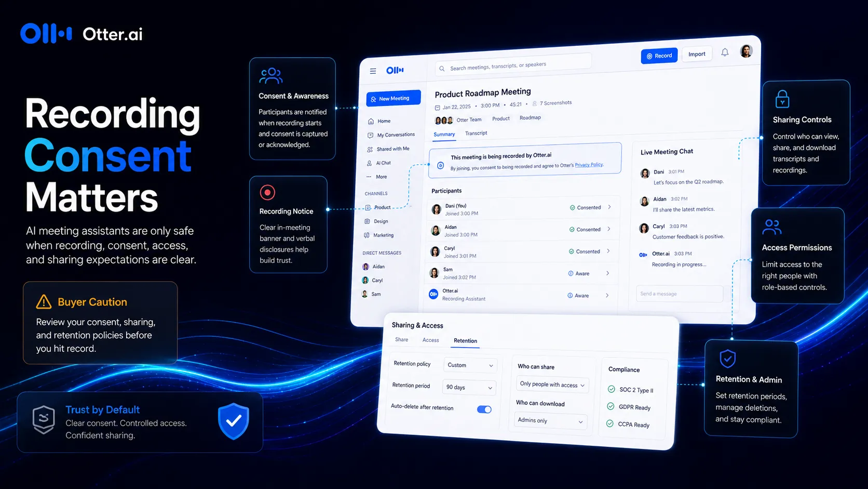Click Aidan's Consented status
Screen dimensions: 868x489
point(585,229)
